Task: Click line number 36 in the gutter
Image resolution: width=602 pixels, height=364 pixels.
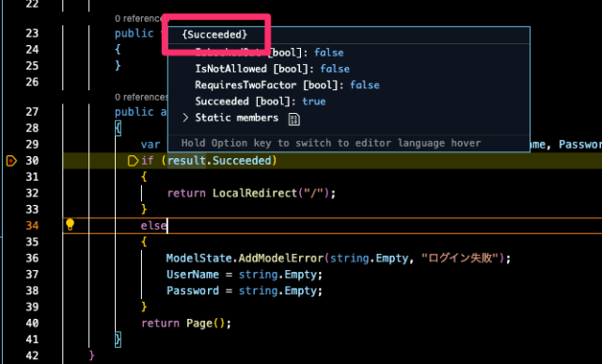Action: (32, 258)
